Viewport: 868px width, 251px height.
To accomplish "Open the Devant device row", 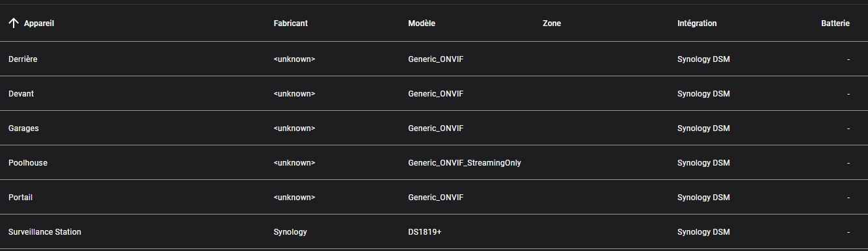I will 434,94.
